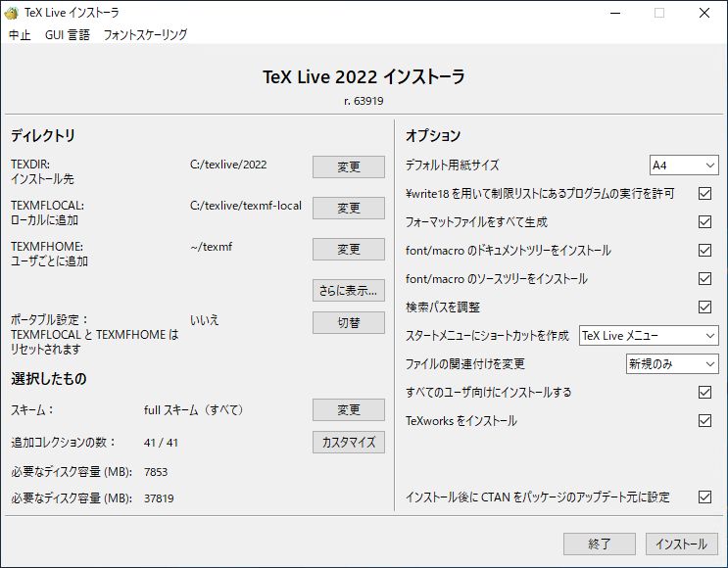Click the full スキーム（すべて） value
Image resolution: width=728 pixels, height=568 pixels.
click(x=194, y=410)
